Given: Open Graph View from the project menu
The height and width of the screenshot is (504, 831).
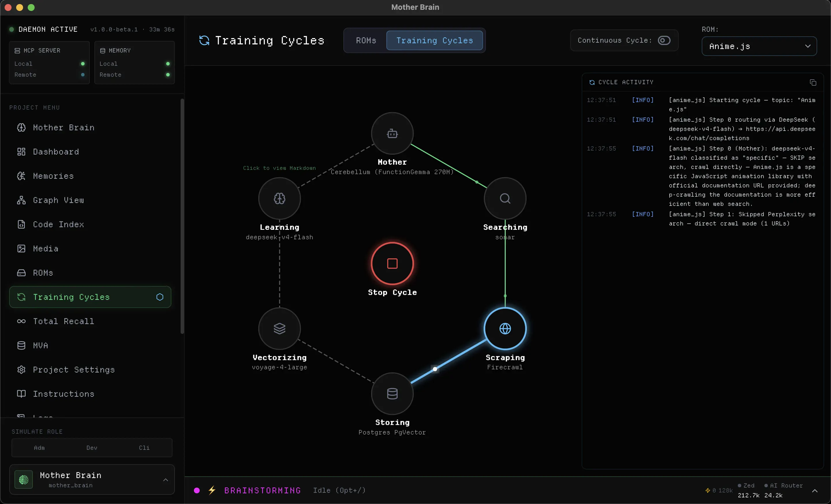Looking at the screenshot, I should click(x=90, y=200).
